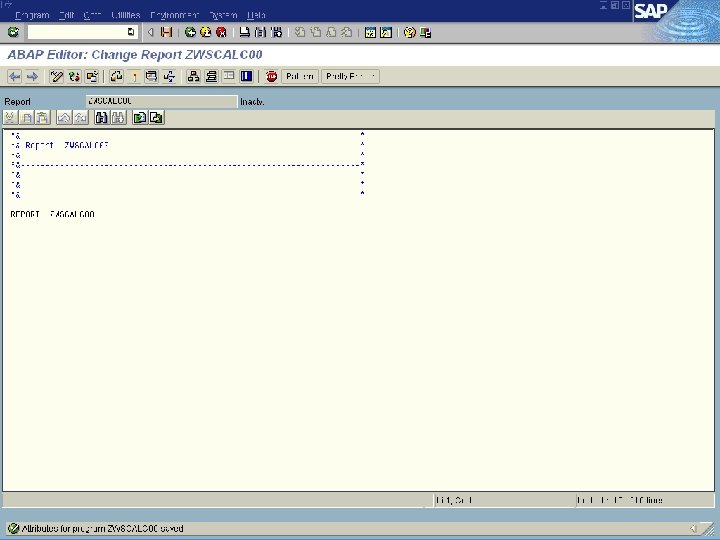Go to the previous page icon
Viewport: 720px width, 540px height.
point(315,32)
